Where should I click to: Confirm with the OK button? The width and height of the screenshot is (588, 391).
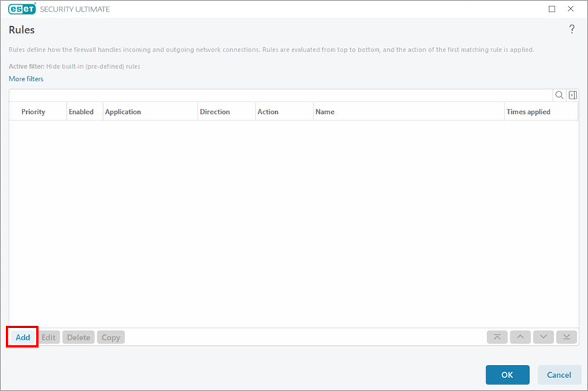coord(507,375)
